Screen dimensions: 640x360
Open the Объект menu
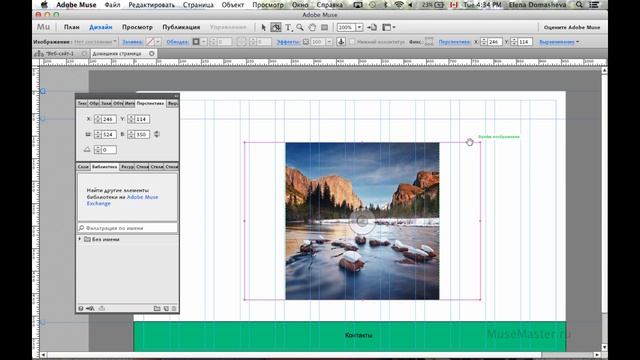pos(233,5)
